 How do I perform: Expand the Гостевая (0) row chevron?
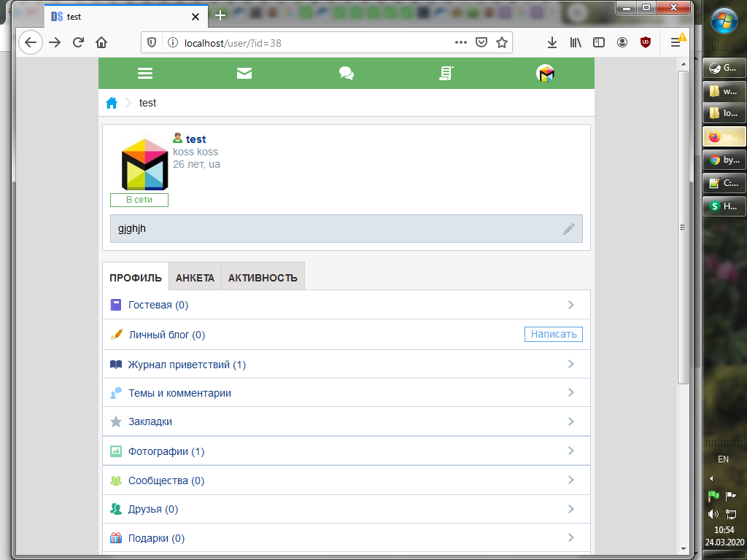point(570,305)
